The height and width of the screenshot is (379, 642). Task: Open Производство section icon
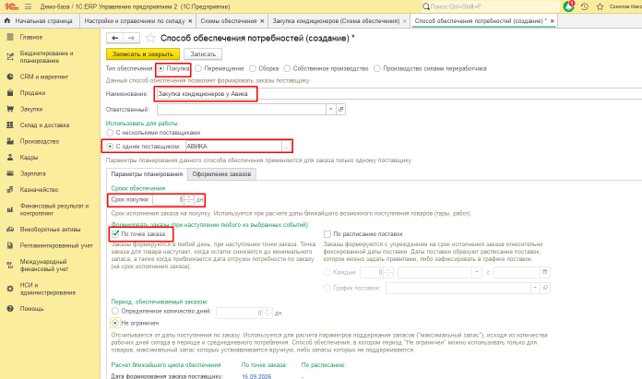point(10,141)
